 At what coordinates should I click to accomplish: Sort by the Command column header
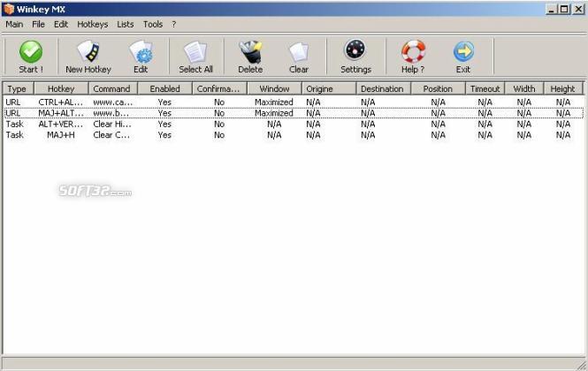click(x=113, y=89)
